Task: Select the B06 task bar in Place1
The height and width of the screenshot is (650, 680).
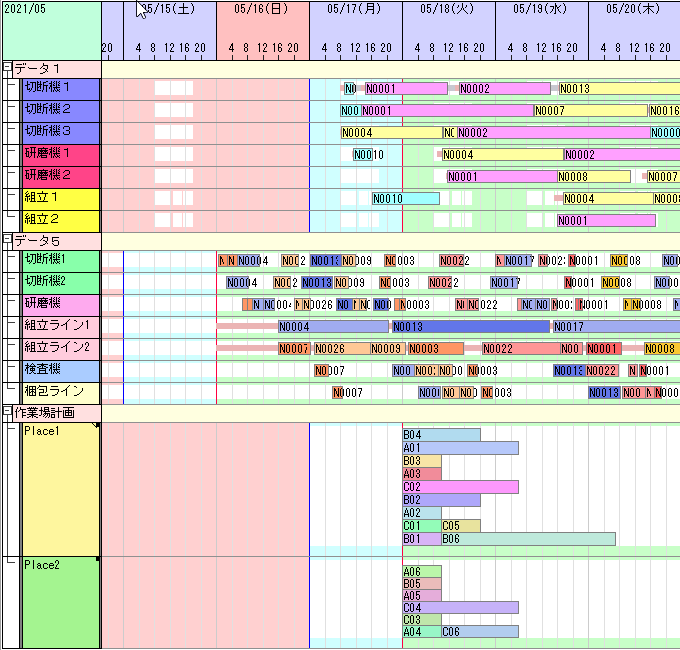Action: coord(527,539)
